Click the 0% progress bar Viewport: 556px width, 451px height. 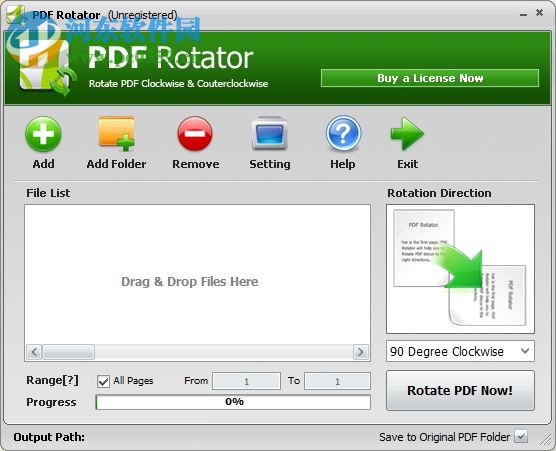(233, 402)
